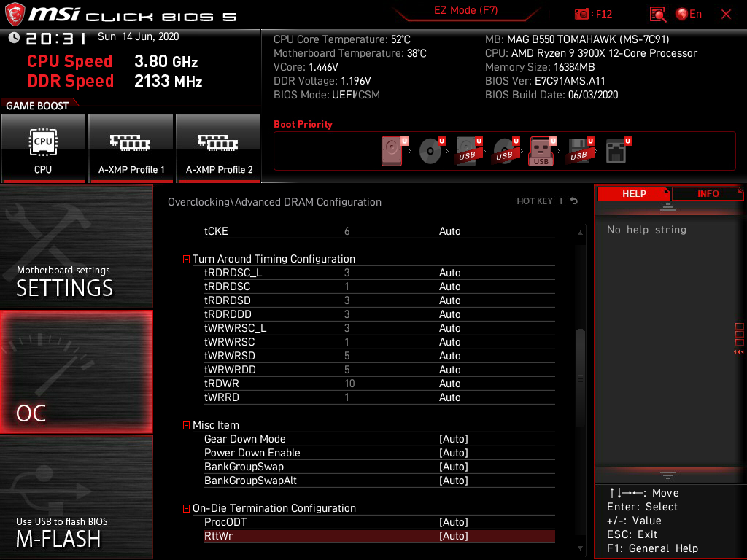This screenshot has height=560, width=747.
Task: Click the scroll up arrow of settings list
Action: (580, 233)
